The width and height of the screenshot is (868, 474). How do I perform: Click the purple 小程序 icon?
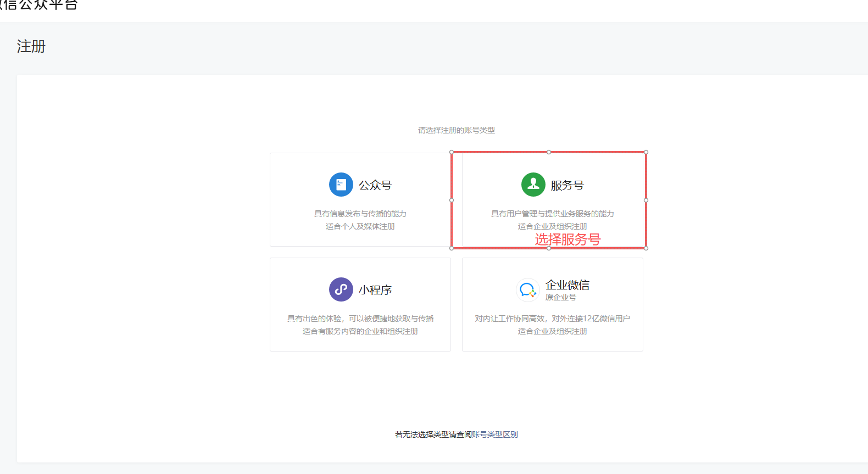point(341,289)
